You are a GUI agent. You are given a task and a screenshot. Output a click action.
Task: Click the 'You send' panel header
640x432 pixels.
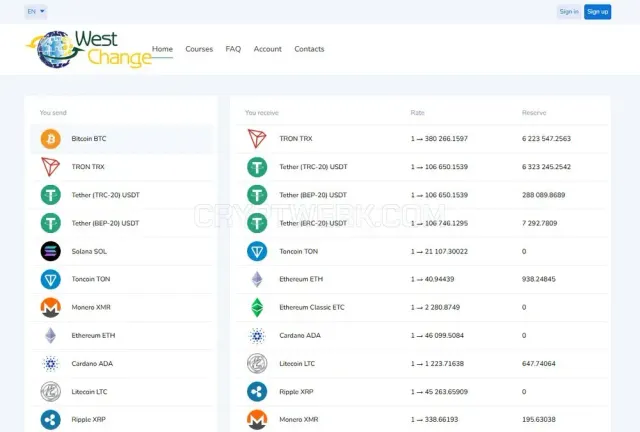53,113
